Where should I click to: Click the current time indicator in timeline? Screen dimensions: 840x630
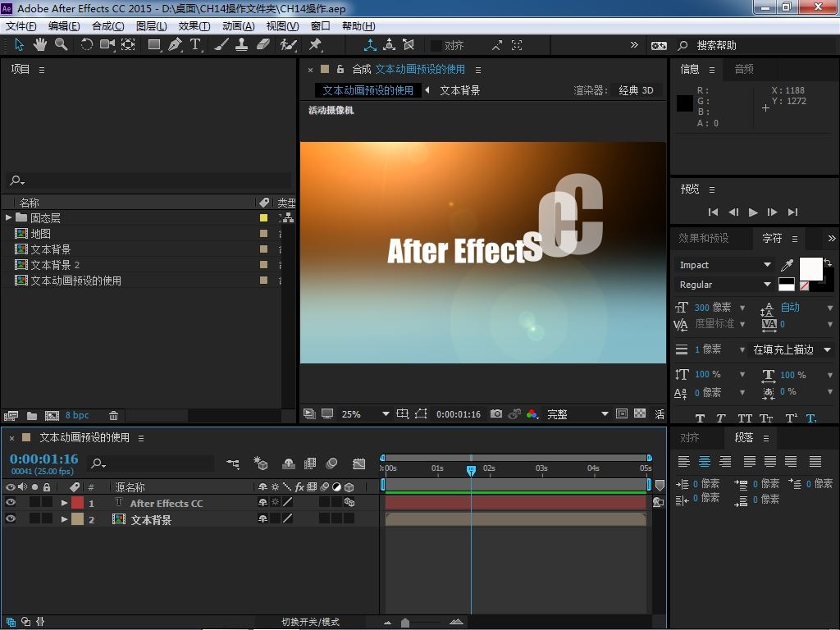point(471,470)
